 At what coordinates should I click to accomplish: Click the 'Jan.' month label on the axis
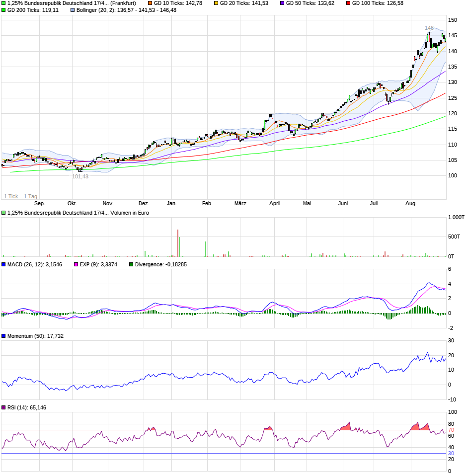point(172,203)
